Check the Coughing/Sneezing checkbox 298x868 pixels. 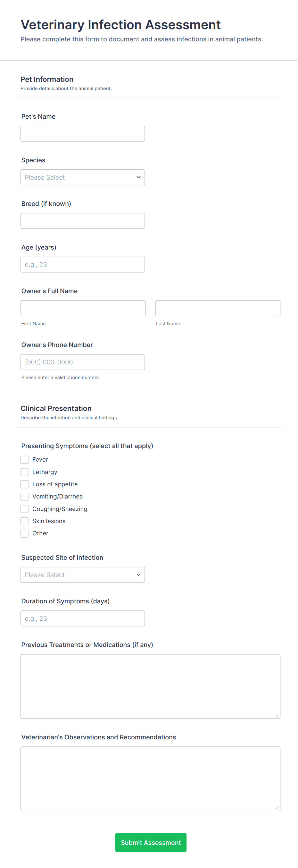(24, 508)
